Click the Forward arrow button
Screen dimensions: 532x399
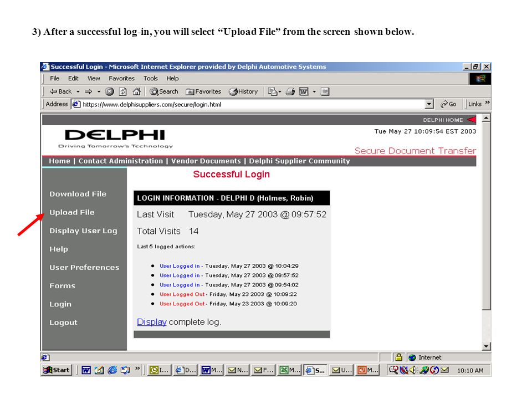89,91
